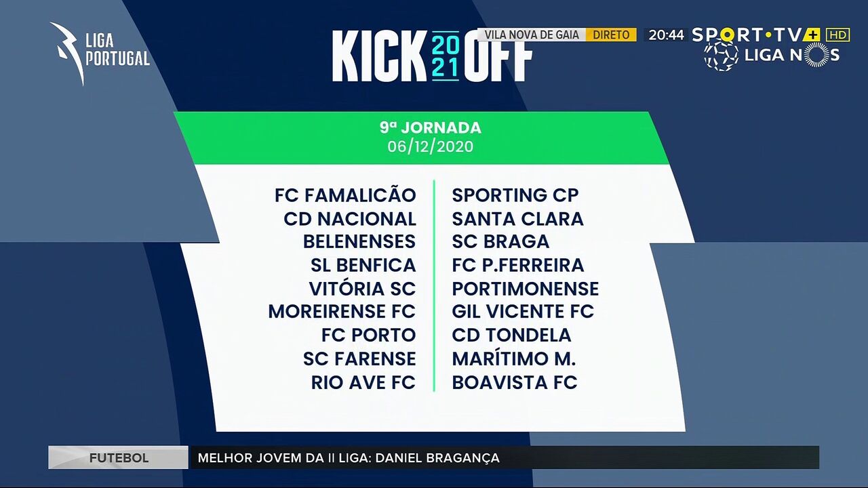This screenshot has width=868, height=488.
Task: Click the Kick Off 2021 title logo
Action: [x=432, y=56]
